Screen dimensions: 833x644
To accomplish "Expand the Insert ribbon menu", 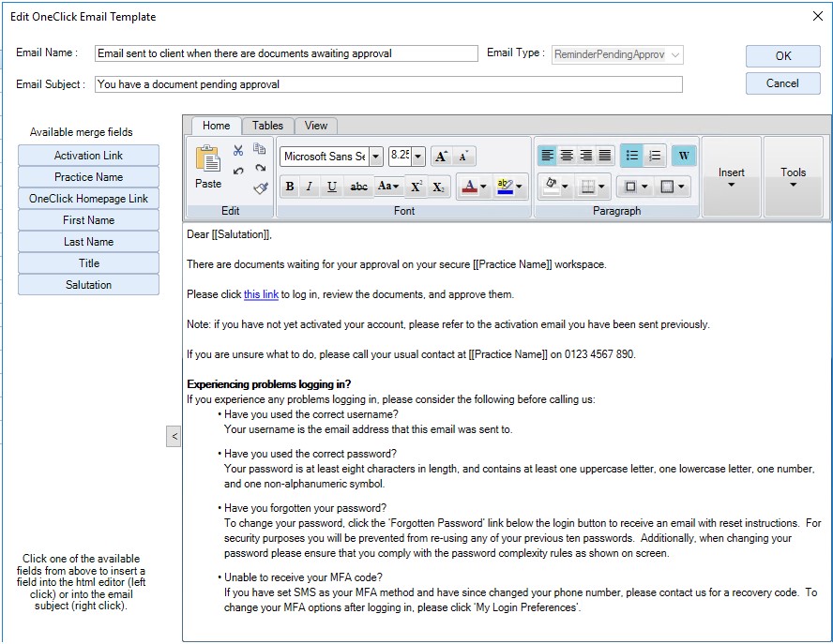I will [x=731, y=177].
